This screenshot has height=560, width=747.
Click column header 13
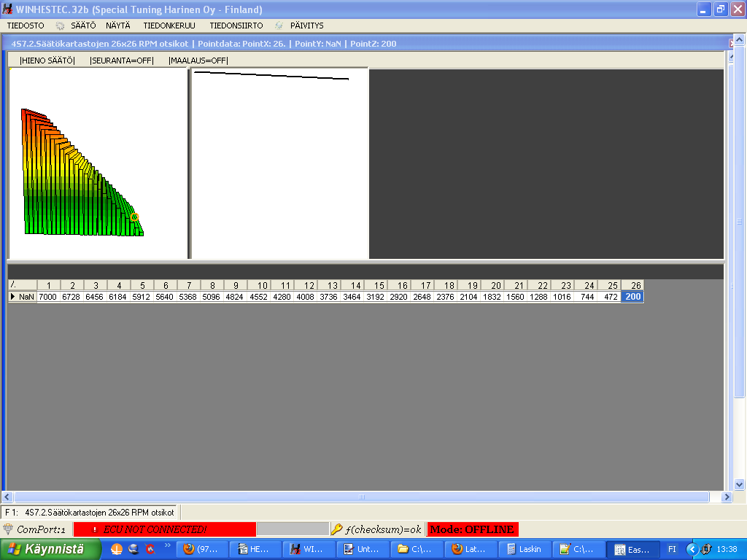tap(329, 285)
